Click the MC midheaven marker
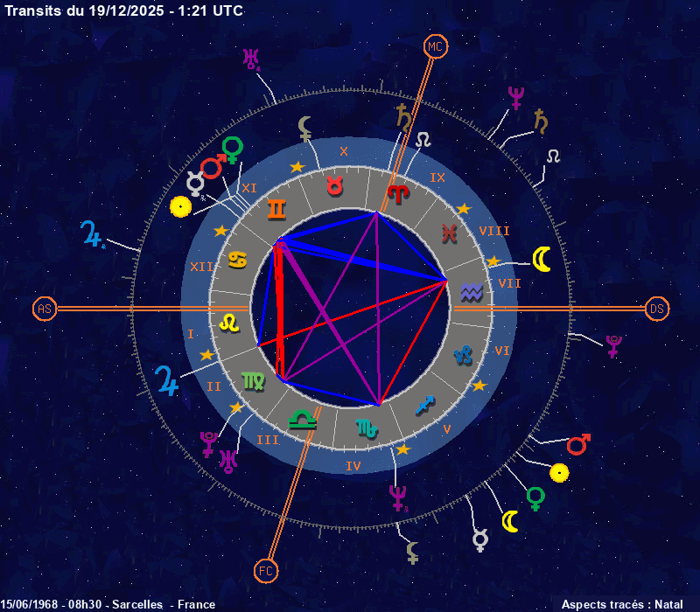 coord(436,46)
